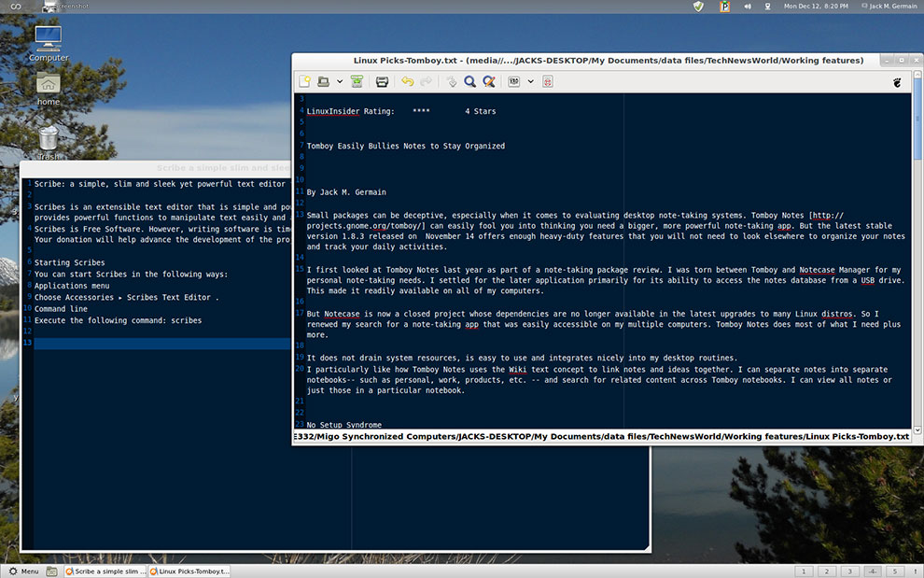This screenshot has height=578, width=924.
Task: Click the vertical scrollbar in Linux Picks-Tomboy window
Action: [x=917, y=118]
